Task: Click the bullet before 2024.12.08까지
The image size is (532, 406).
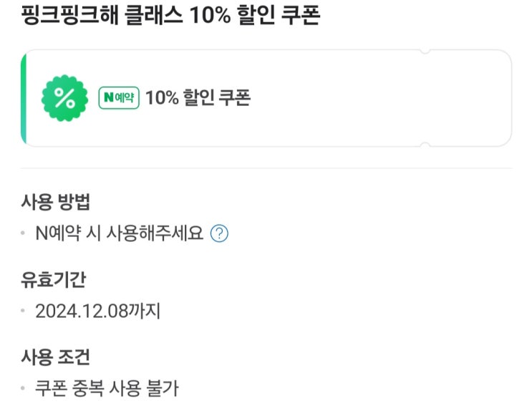Action: click(24, 311)
